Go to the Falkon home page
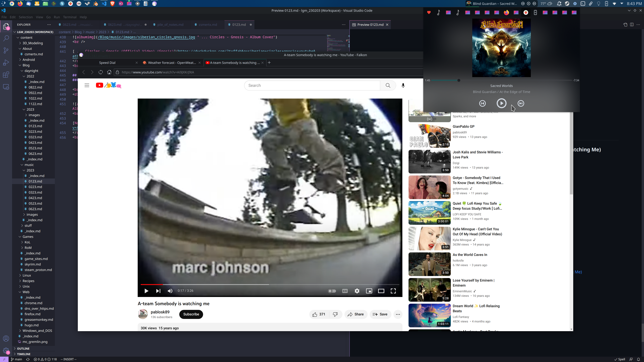Screen dimensions: 644x362 click(109, 72)
